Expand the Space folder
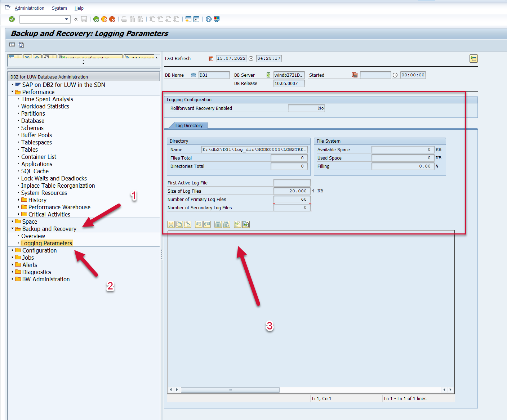The height and width of the screenshot is (420, 507). click(12, 222)
